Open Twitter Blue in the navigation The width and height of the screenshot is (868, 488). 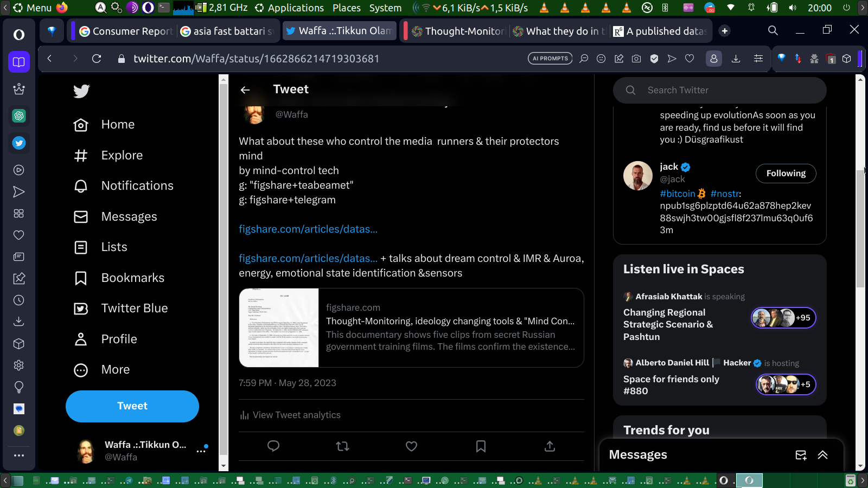click(120, 309)
